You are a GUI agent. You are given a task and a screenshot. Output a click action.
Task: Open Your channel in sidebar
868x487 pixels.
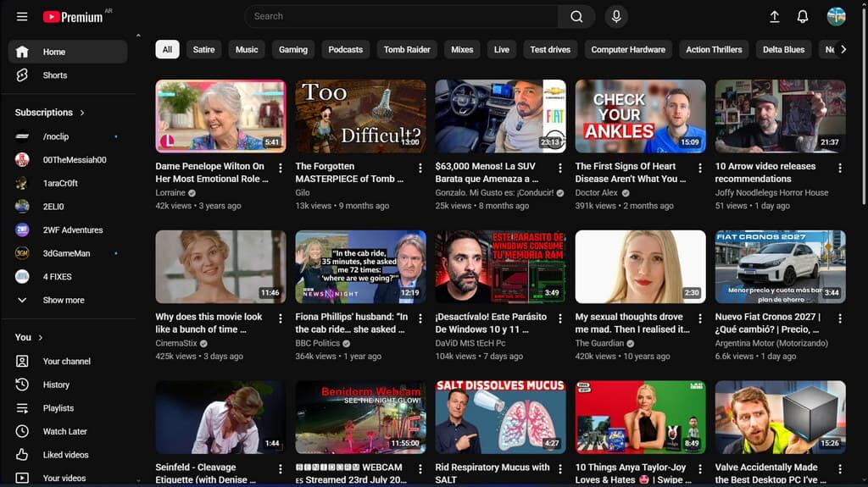click(68, 362)
